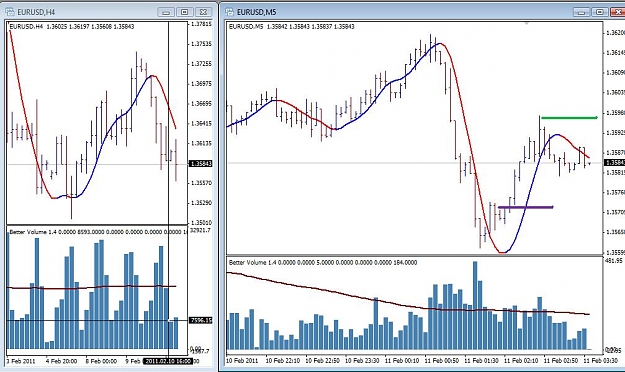The height and width of the screenshot is (372, 625).
Task: Click the M5 price scale label starting 1.3565
Action: (615, 232)
